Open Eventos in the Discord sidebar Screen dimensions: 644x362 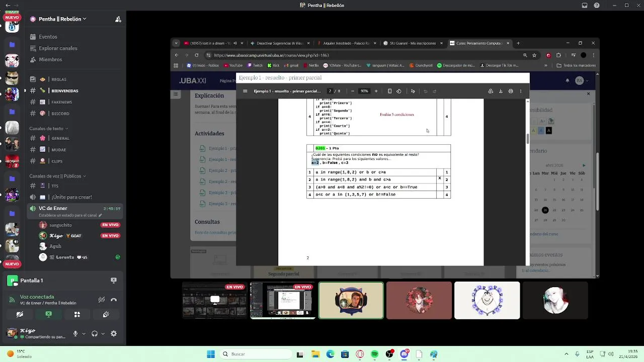click(x=48, y=37)
